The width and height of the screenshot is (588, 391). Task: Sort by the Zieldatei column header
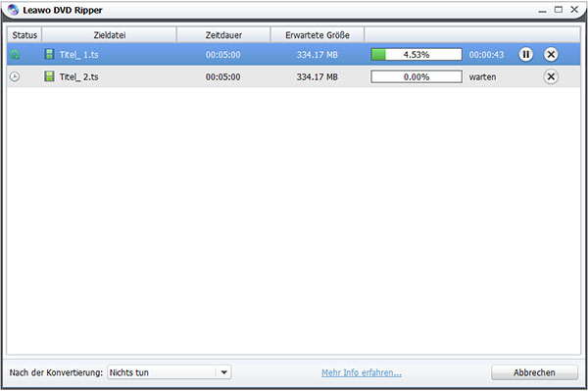coord(109,35)
